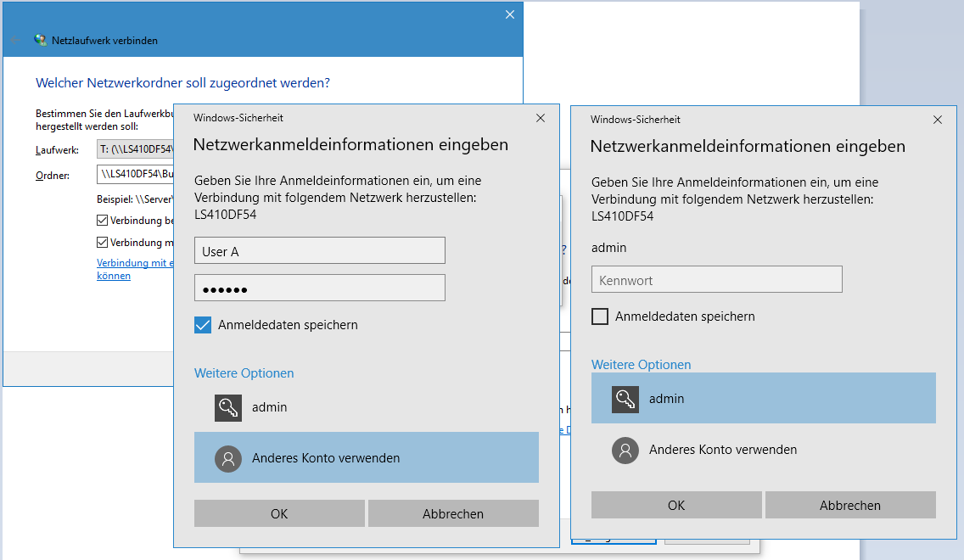Toggle second Verbindung checkbox in background window

click(102, 242)
